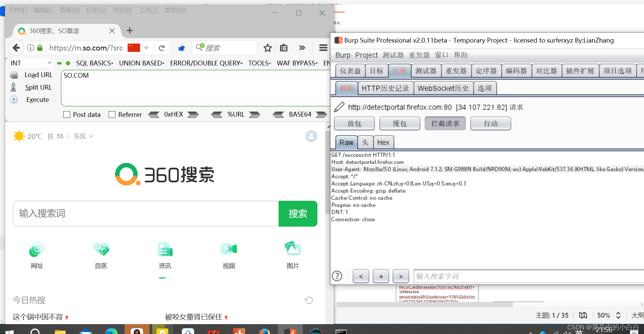
Task: Click the pencil edit icon above Burp intercept
Action: [x=339, y=107]
